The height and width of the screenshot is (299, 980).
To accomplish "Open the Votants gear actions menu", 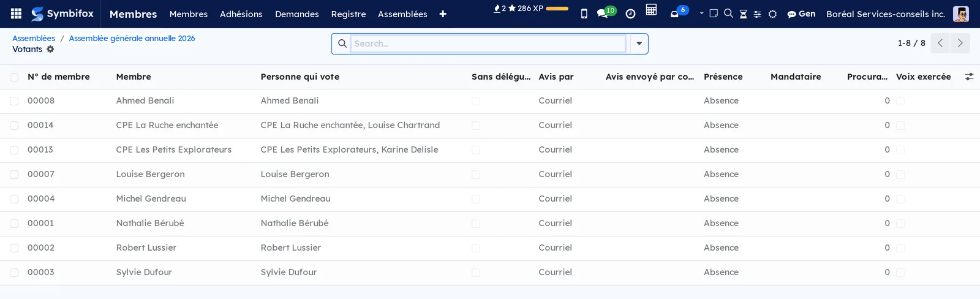I will point(50,49).
